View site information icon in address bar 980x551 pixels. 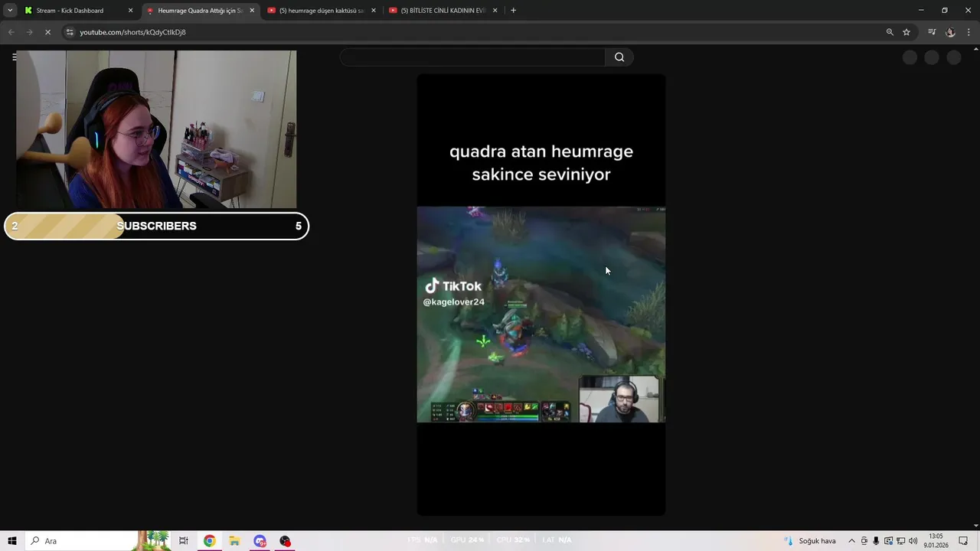[70, 32]
